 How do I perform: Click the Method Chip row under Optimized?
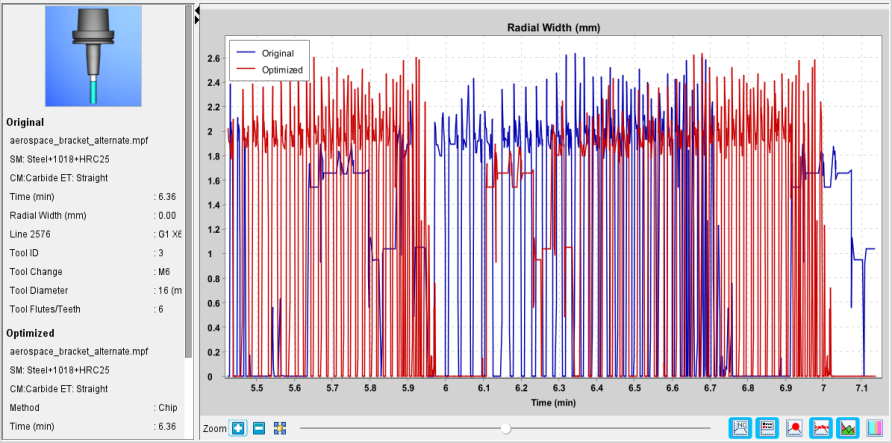click(96, 408)
